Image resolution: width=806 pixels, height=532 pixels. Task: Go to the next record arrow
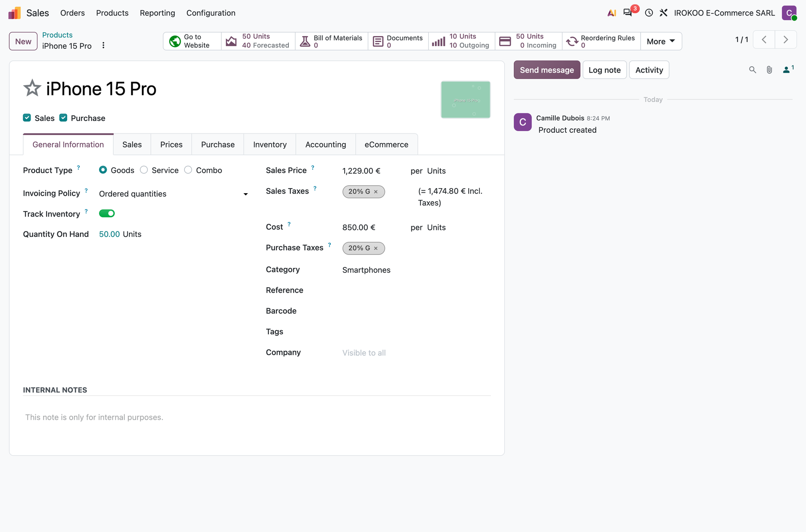[x=785, y=39]
